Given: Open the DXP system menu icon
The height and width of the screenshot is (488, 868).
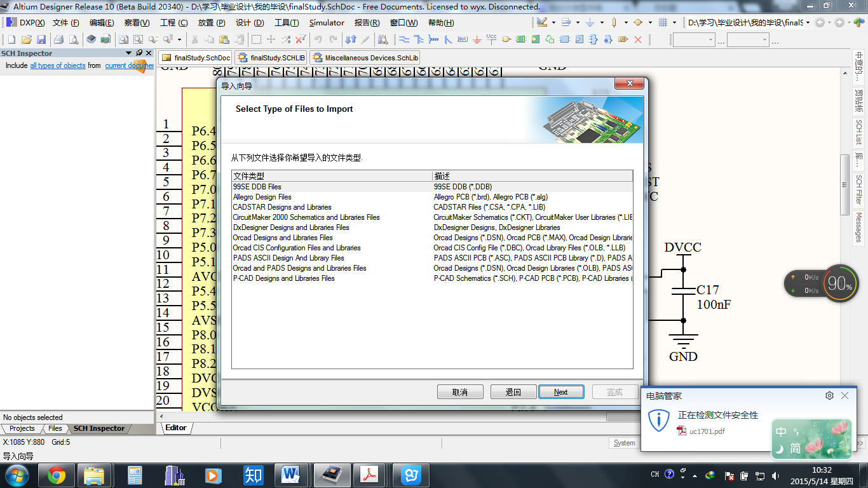Looking at the screenshot, I should point(11,22).
